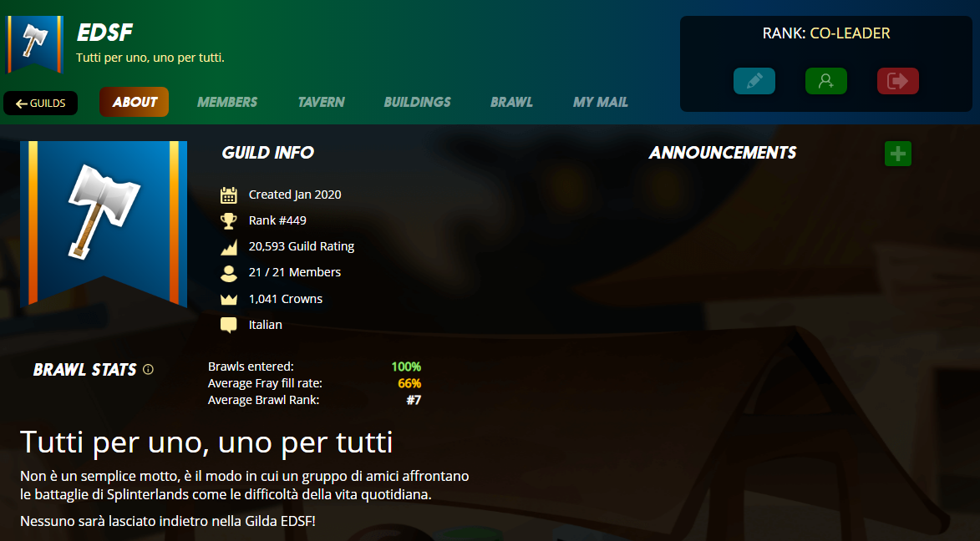Click the Average Fray fill rate label
Image resolution: width=980 pixels, height=541 pixels.
(265, 383)
